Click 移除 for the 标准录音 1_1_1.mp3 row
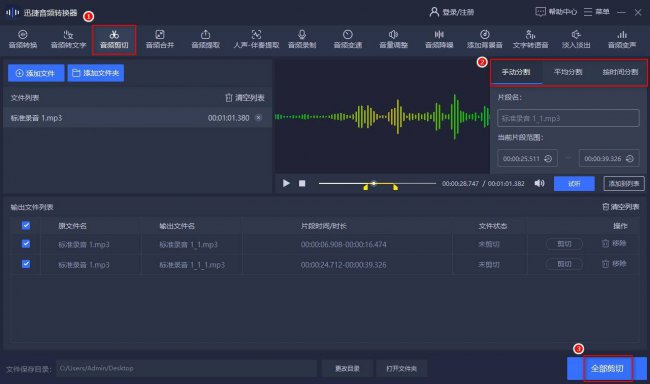The height and width of the screenshot is (384, 650). point(614,263)
